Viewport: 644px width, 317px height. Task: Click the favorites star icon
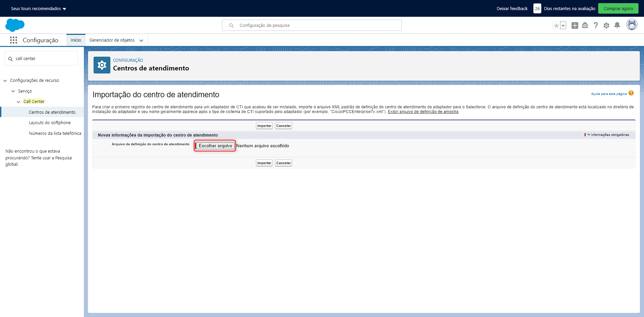tap(556, 25)
